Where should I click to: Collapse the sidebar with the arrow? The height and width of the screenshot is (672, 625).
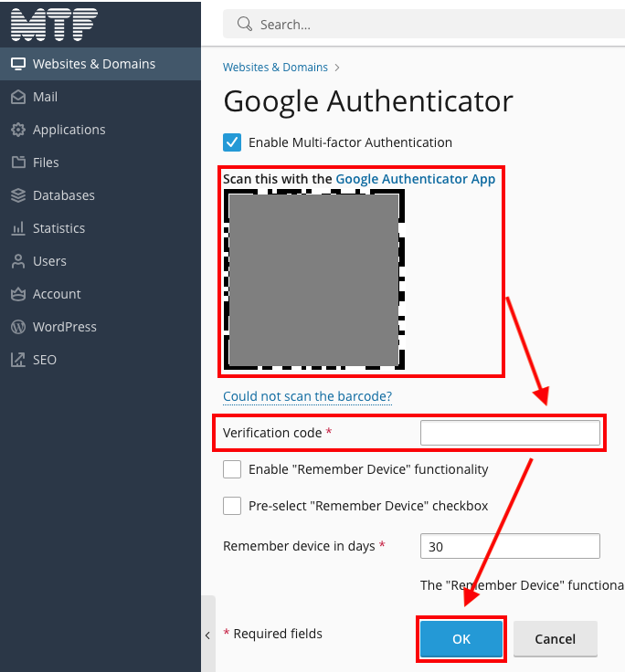pos(207,635)
